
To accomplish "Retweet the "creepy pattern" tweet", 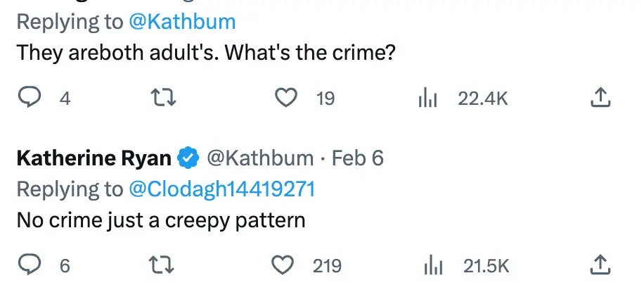I will coord(163,265).
